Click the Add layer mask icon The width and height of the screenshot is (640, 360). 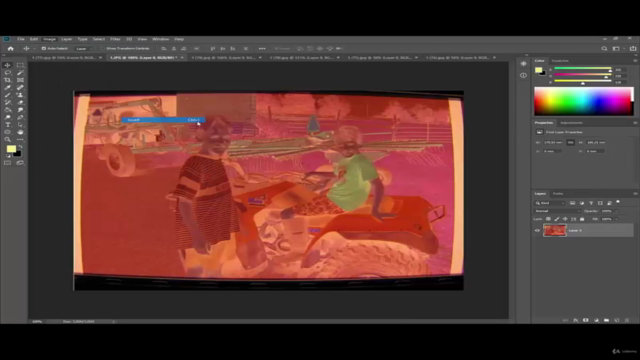(586, 320)
